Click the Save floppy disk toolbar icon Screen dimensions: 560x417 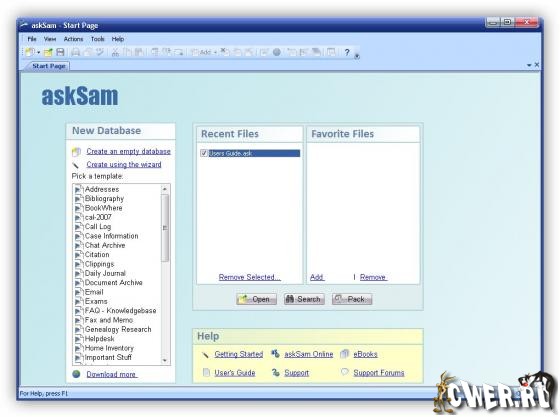tap(60, 52)
